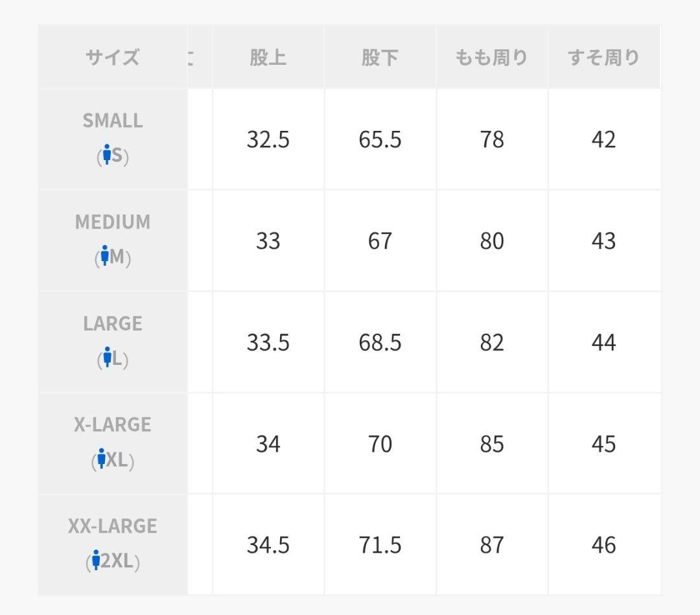Viewport: 700px width, 615px height.
Task: Select the サイズ column header
Action: point(112,58)
